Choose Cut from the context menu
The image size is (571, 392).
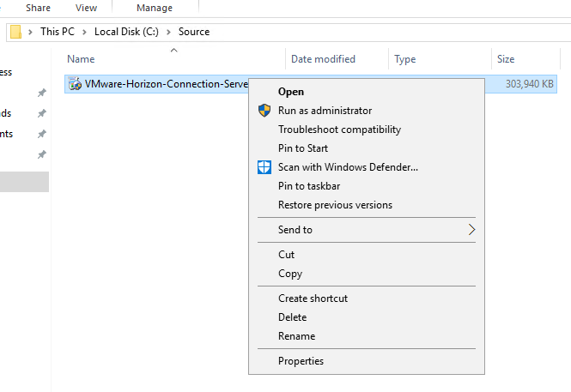pos(367,255)
